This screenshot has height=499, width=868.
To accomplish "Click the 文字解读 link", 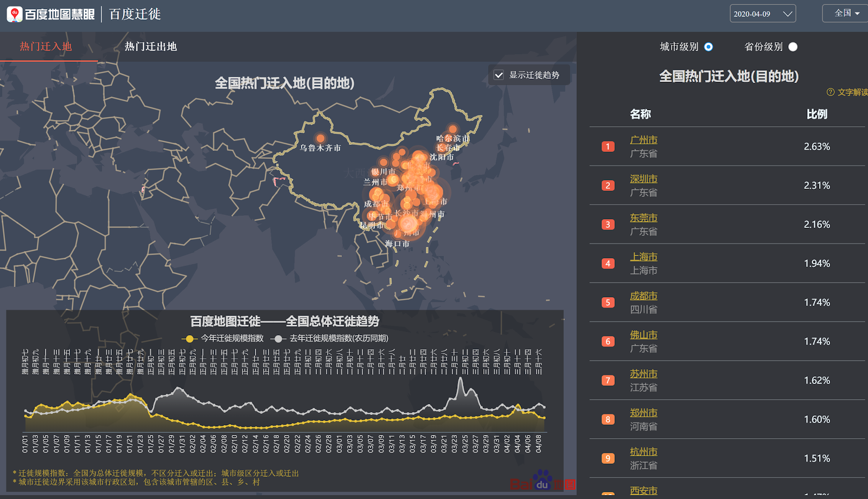I will [x=852, y=92].
